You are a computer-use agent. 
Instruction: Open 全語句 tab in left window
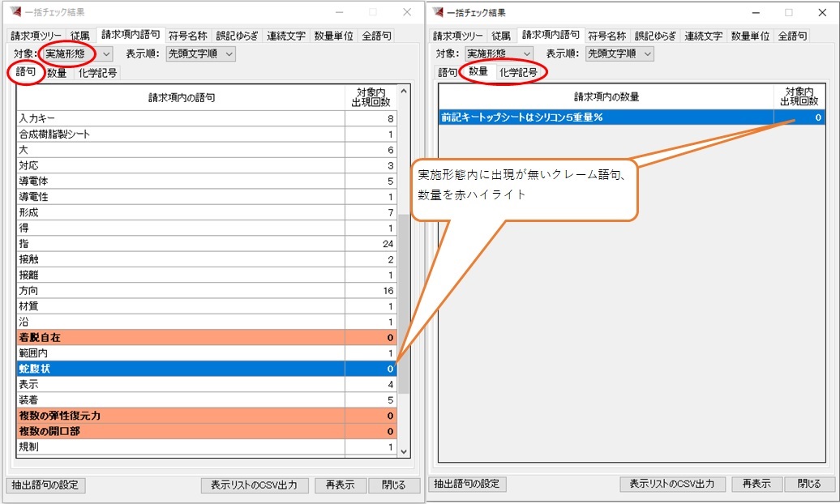pos(376,36)
